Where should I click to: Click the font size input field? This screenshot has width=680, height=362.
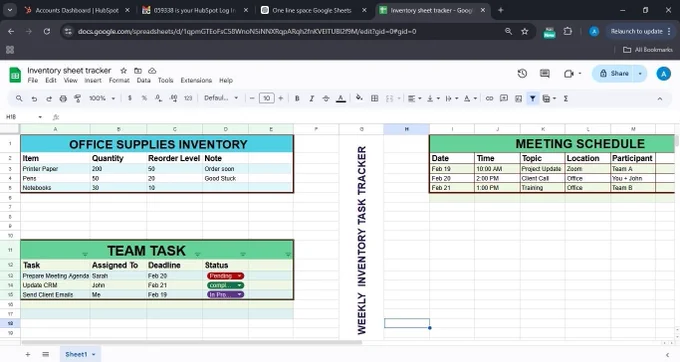[x=267, y=98]
